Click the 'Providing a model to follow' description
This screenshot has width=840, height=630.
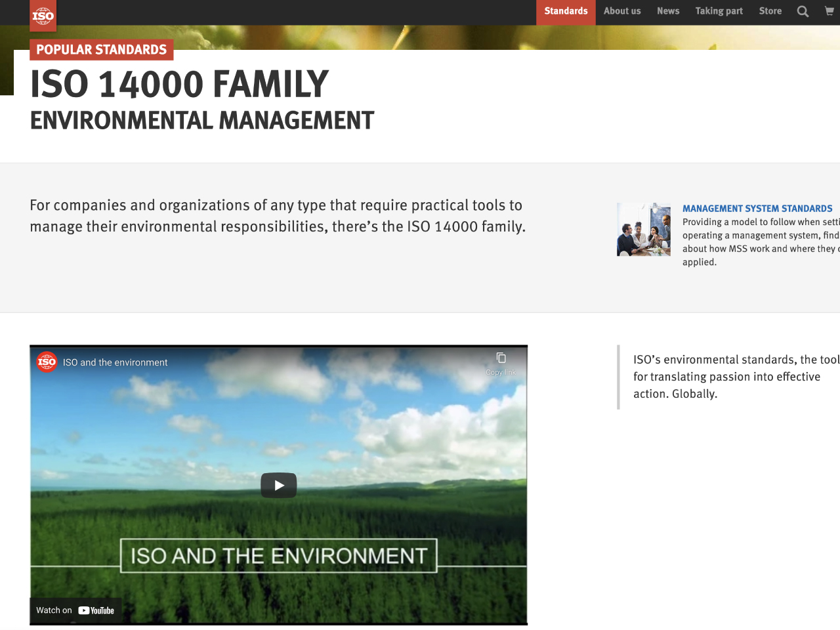pos(761,242)
